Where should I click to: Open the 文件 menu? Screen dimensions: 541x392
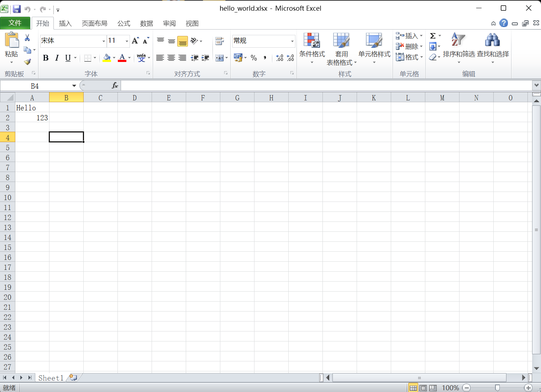pyautogui.click(x=15, y=23)
